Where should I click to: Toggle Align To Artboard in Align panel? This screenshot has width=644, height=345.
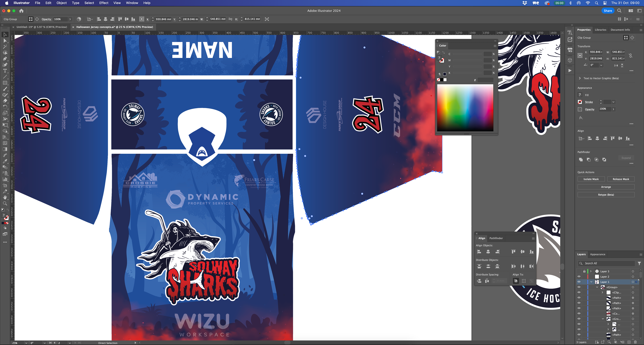click(516, 281)
